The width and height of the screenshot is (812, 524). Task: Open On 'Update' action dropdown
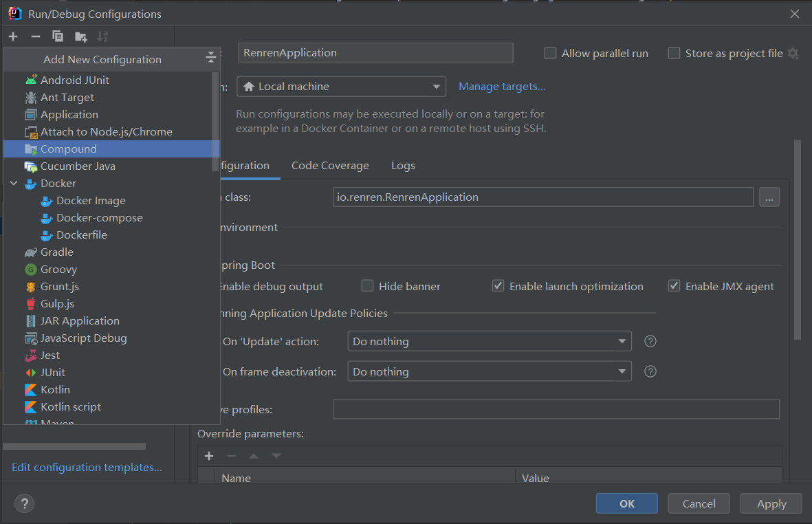pos(490,341)
